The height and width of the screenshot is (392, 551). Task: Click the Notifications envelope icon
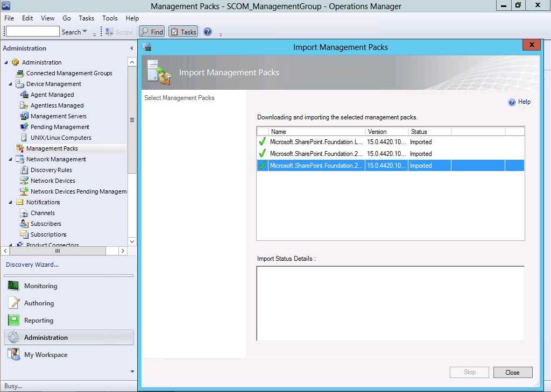pos(20,202)
